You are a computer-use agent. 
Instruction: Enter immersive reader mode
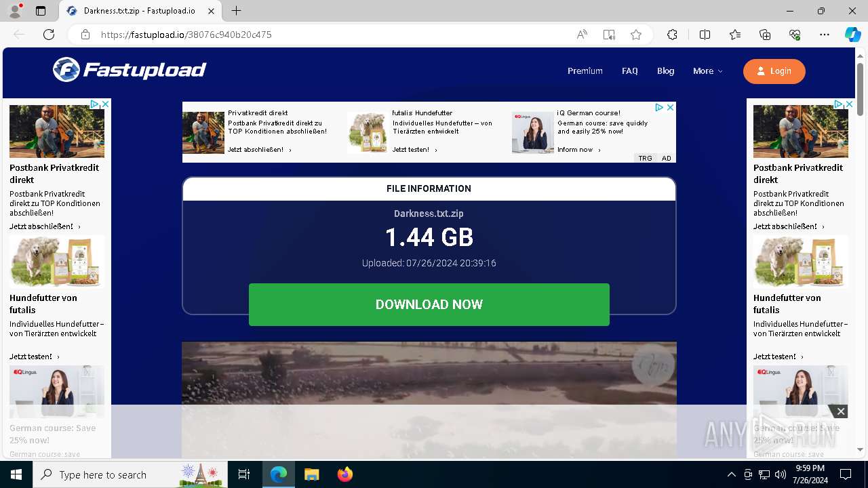pyautogui.click(x=609, y=35)
